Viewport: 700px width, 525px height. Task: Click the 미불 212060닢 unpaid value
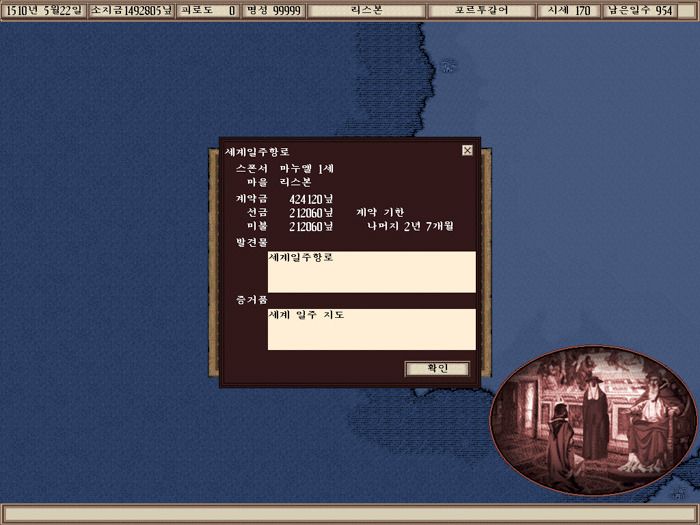pyautogui.click(x=311, y=226)
